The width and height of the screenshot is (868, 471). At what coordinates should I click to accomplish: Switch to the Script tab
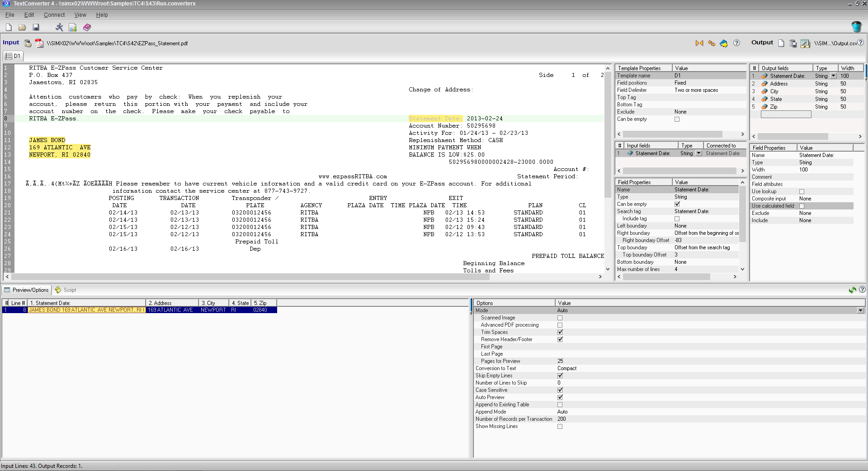(x=66, y=290)
